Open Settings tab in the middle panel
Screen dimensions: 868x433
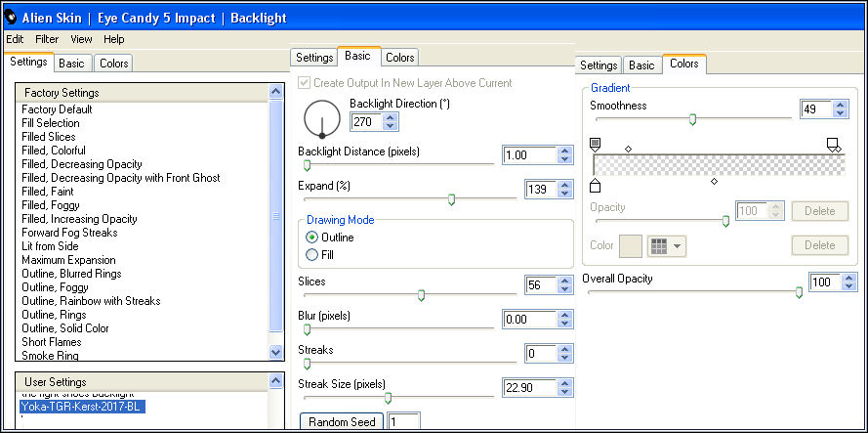313,58
